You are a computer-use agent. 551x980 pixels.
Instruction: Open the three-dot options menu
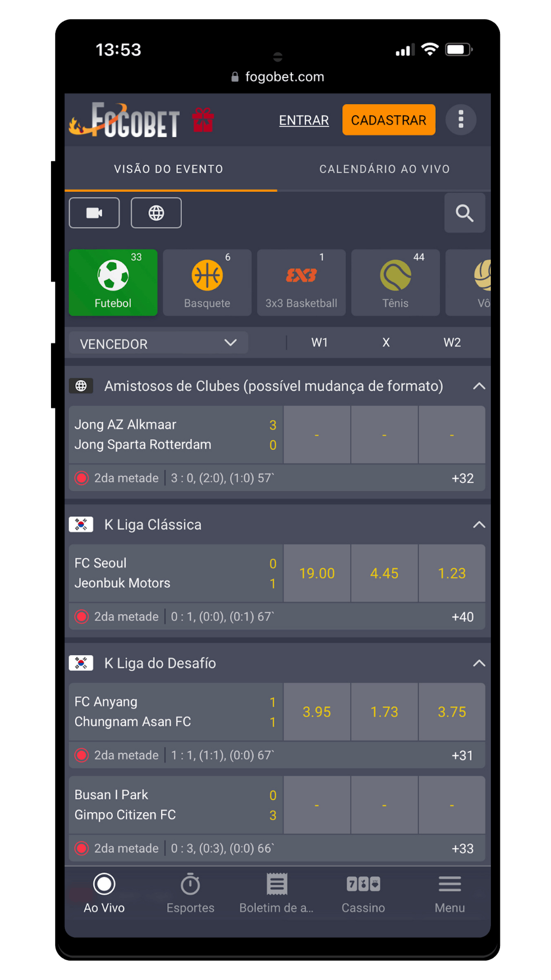pos(461,119)
